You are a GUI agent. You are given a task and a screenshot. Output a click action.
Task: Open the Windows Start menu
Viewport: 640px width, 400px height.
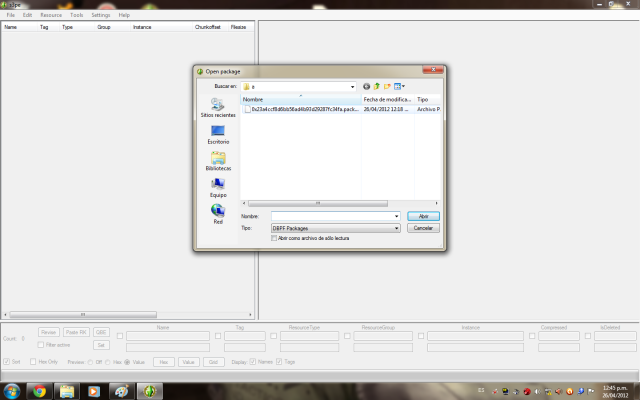[x=11, y=391]
